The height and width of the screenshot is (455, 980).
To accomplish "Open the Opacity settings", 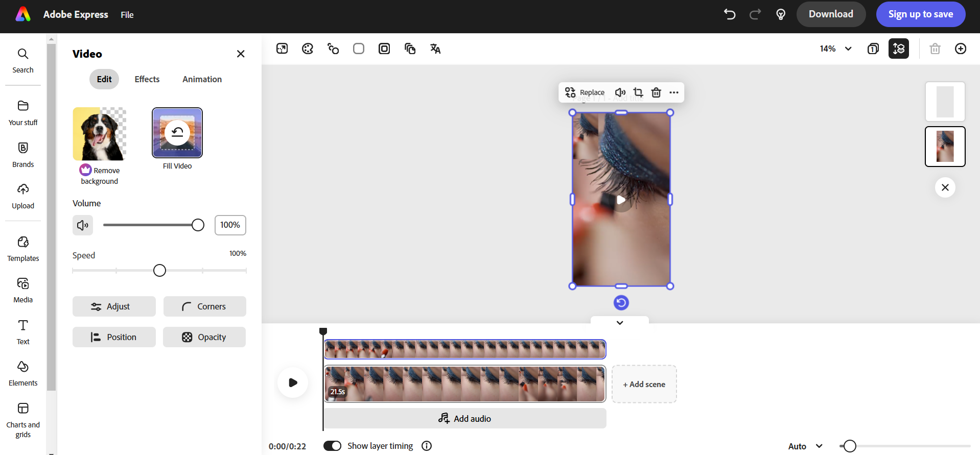I will pos(204,337).
